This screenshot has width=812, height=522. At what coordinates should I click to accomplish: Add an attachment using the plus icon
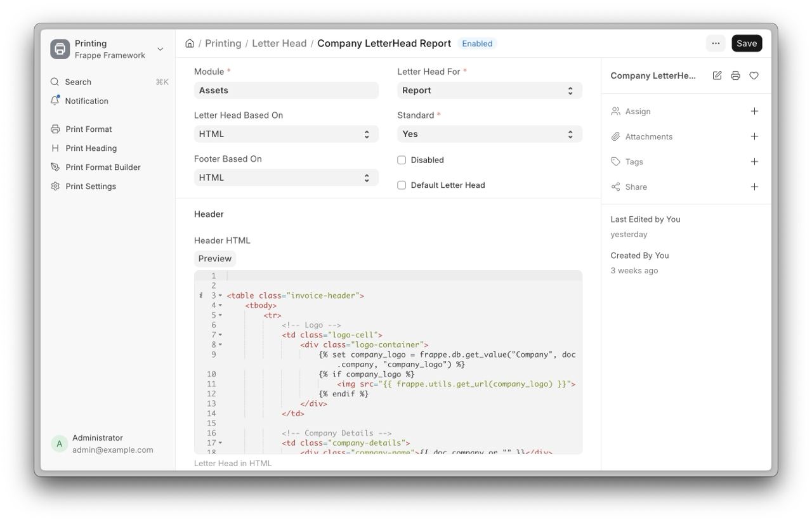(x=754, y=136)
